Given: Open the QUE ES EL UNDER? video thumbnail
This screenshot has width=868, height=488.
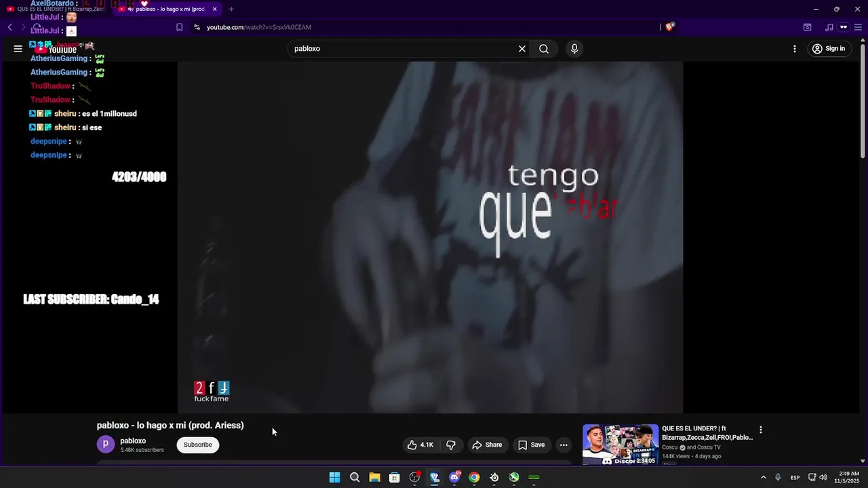Looking at the screenshot, I should (x=620, y=445).
